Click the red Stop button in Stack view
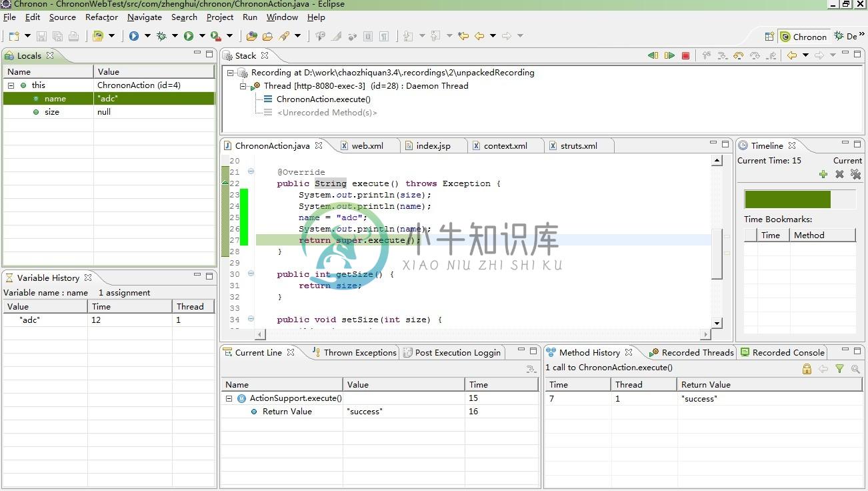Image resolution: width=868 pixels, height=491 pixels. (x=685, y=55)
